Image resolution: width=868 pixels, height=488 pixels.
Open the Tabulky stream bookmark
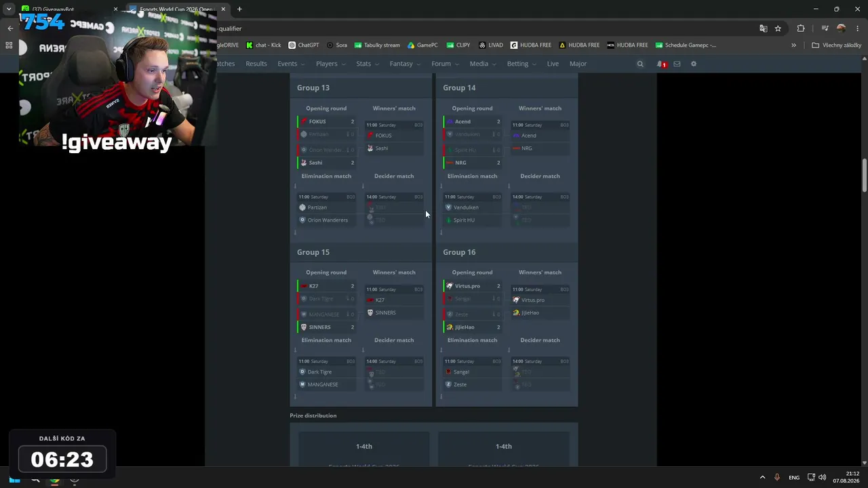pyautogui.click(x=377, y=45)
